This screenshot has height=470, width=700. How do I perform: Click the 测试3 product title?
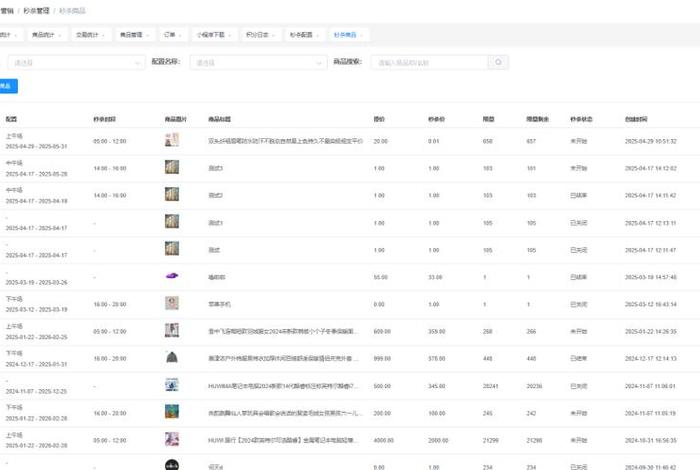click(215, 168)
